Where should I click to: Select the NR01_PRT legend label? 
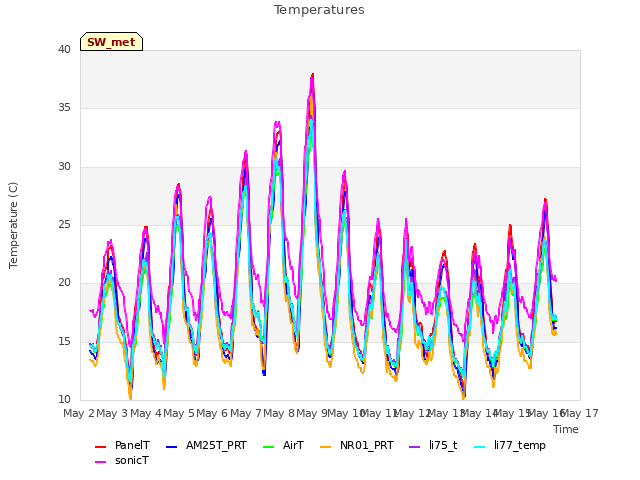pos(367,445)
